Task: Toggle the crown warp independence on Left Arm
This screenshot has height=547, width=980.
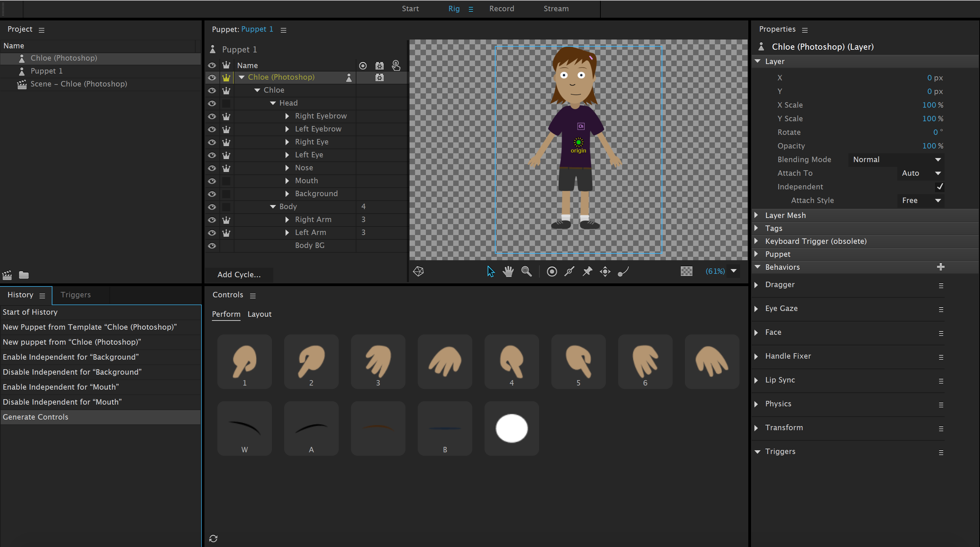Action: click(226, 233)
